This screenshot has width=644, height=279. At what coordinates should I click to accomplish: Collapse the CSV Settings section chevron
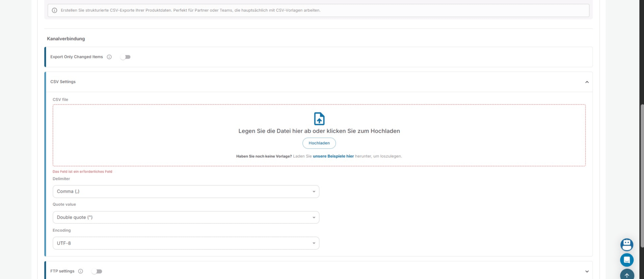coord(587,82)
